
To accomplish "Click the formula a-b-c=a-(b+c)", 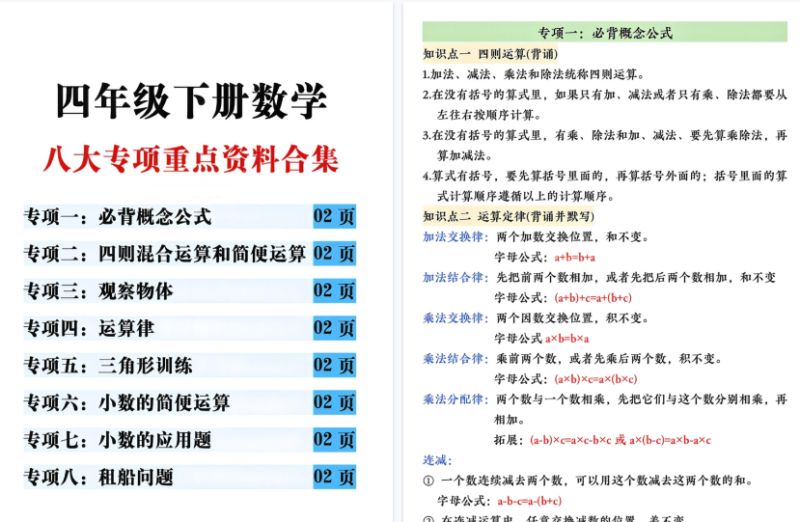I will (530, 501).
